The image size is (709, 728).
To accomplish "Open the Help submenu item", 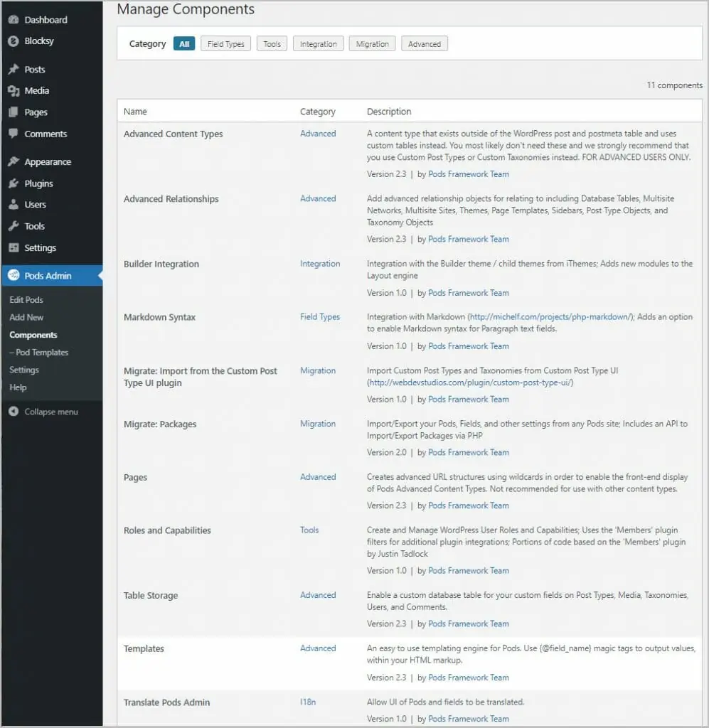I will click(x=18, y=387).
